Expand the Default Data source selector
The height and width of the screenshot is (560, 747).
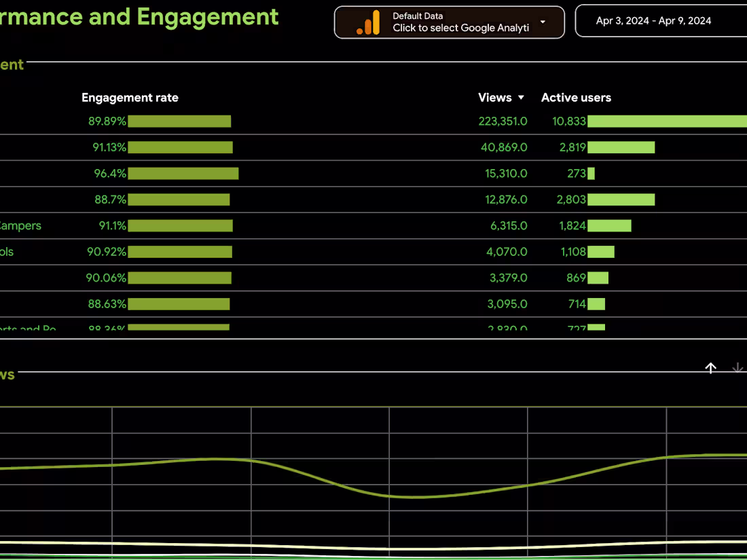tap(542, 22)
